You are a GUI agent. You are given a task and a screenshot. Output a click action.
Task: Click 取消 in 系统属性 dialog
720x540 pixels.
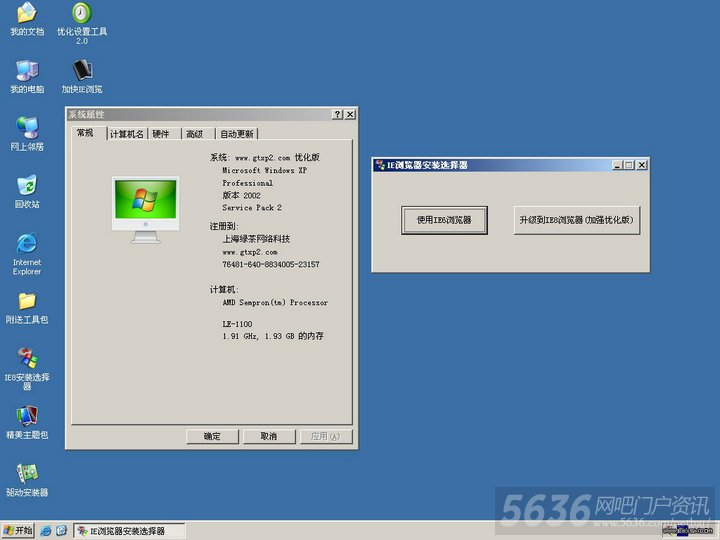coord(269,436)
